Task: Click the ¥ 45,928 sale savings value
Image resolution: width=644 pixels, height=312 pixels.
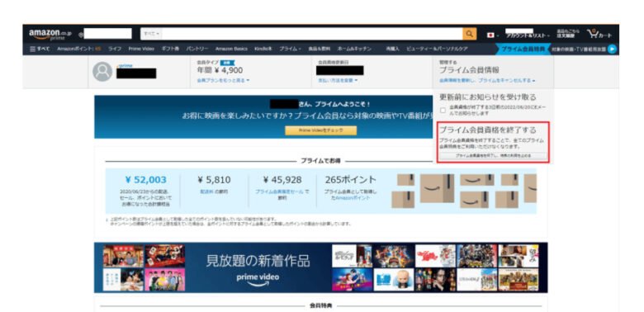Action: click(x=282, y=180)
